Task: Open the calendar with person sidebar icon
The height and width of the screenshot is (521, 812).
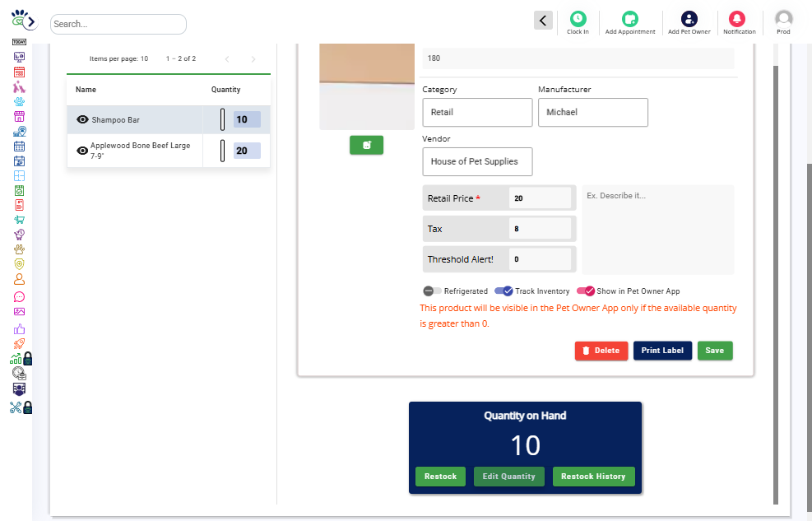Action: (x=19, y=161)
